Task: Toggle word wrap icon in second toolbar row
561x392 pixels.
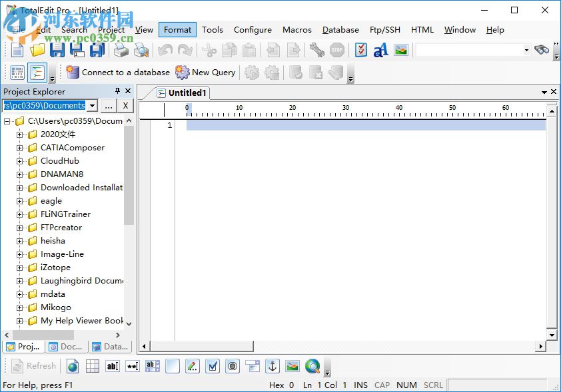Action: [x=38, y=72]
